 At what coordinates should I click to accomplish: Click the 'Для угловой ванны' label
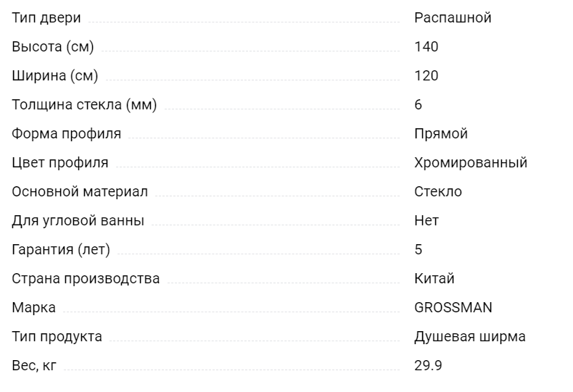point(78,221)
